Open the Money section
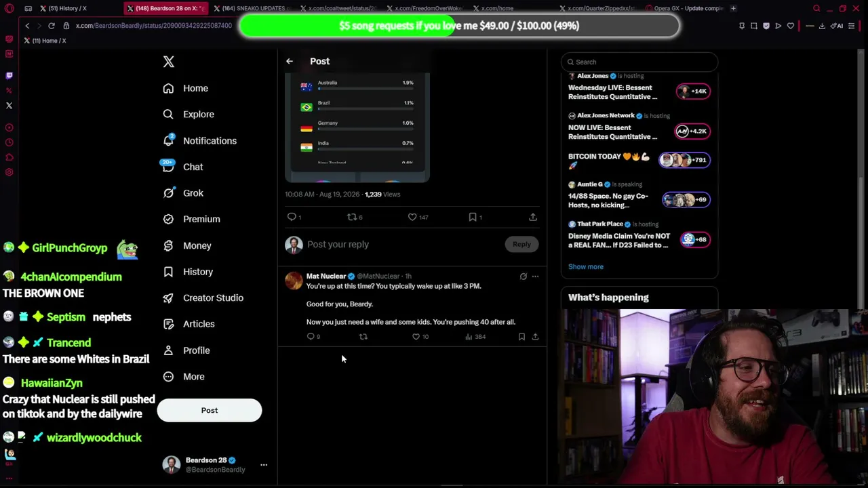 coord(187,245)
